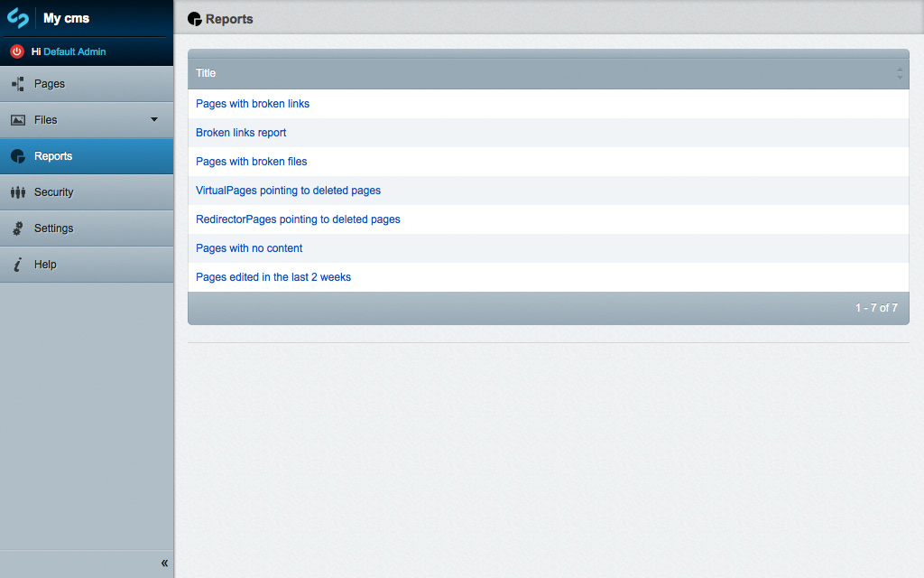Collapse the sidebar with double chevron
Image resolution: width=924 pixels, height=578 pixels.
[x=164, y=564]
